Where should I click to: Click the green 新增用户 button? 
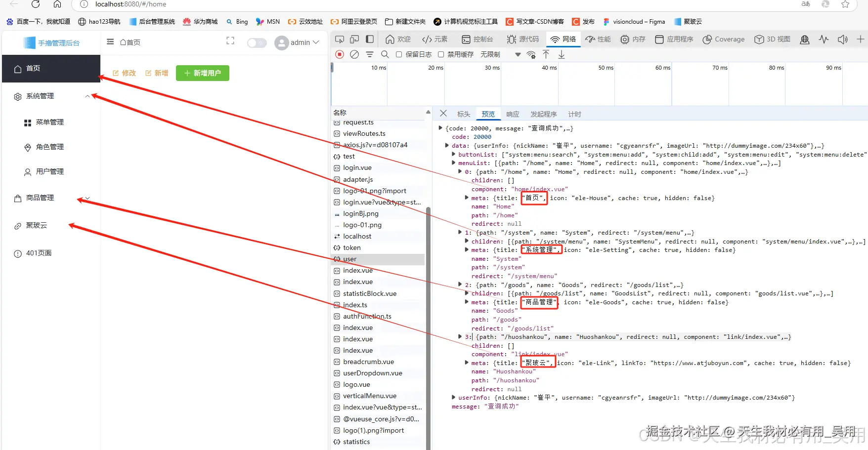point(203,73)
